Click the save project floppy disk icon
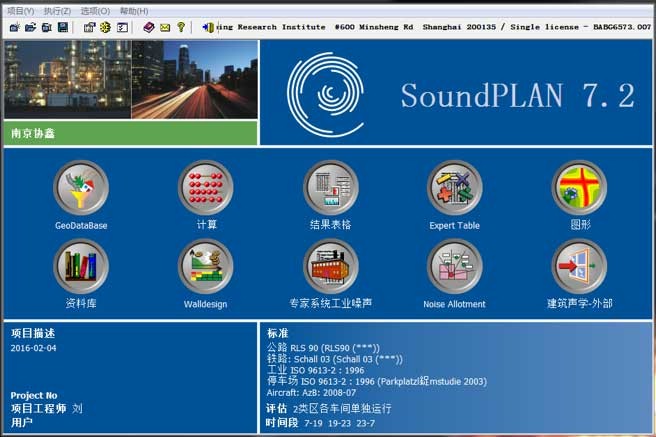Viewport: 656px width, 437px height. click(x=63, y=27)
